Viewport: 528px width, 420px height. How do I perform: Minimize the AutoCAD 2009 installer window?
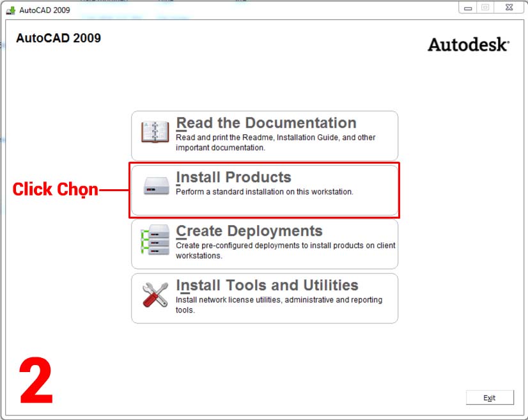pos(468,8)
